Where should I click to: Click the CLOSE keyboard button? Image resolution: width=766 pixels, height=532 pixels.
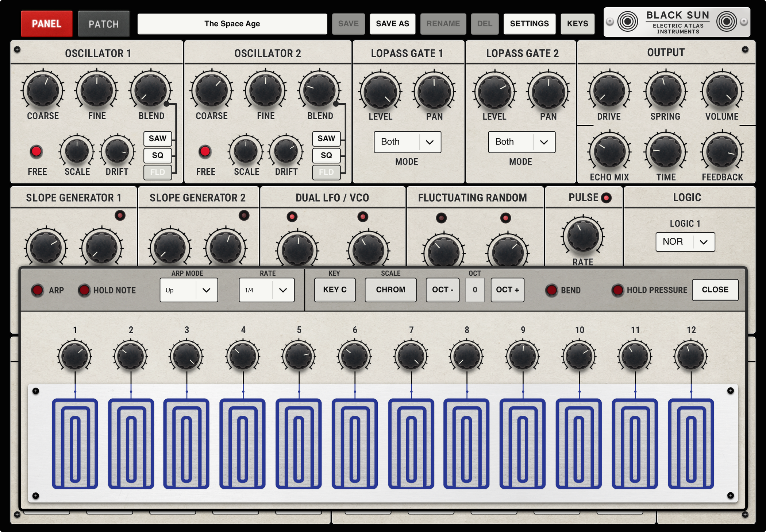[x=715, y=290]
